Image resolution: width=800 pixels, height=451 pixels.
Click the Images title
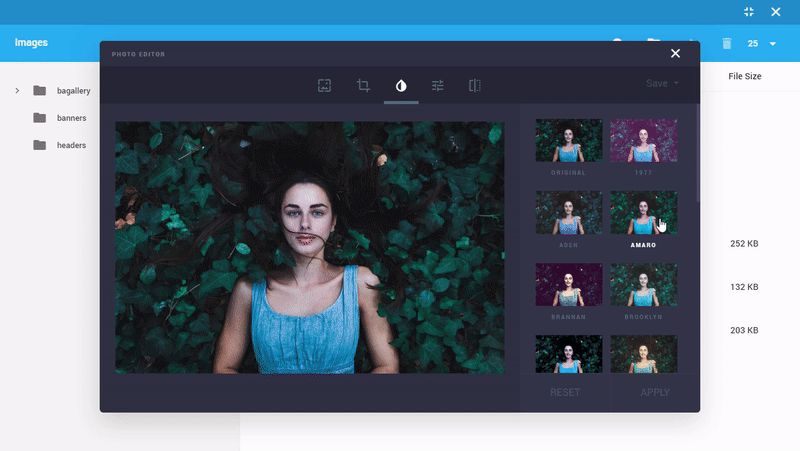pos(31,42)
